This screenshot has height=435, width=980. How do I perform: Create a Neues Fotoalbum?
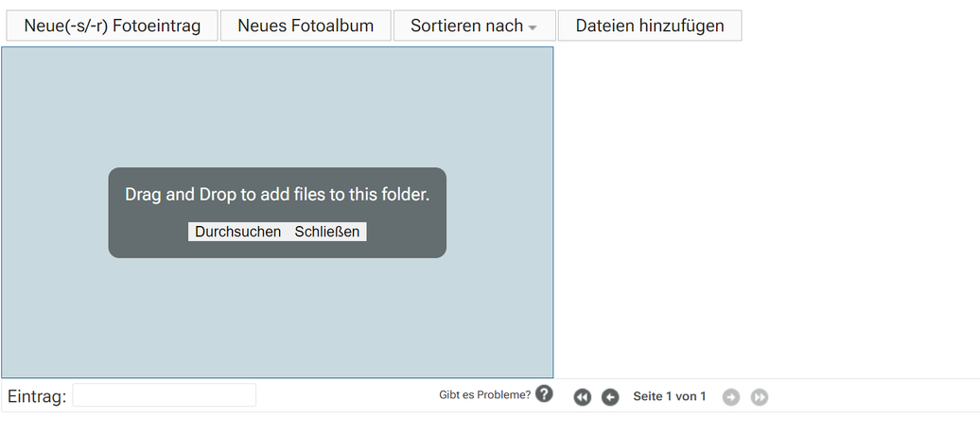pyautogui.click(x=306, y=26)
